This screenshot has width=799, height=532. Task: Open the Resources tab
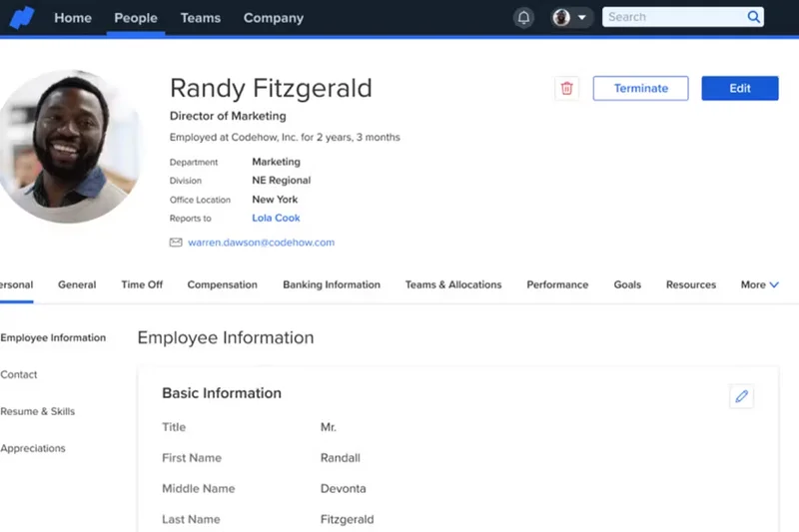[691, 284]
